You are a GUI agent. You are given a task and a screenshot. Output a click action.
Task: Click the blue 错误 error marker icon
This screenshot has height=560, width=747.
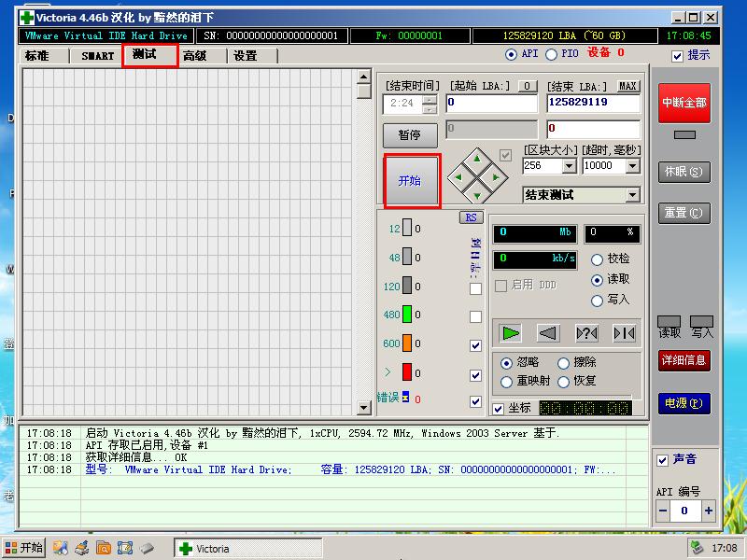coord(405,397)
